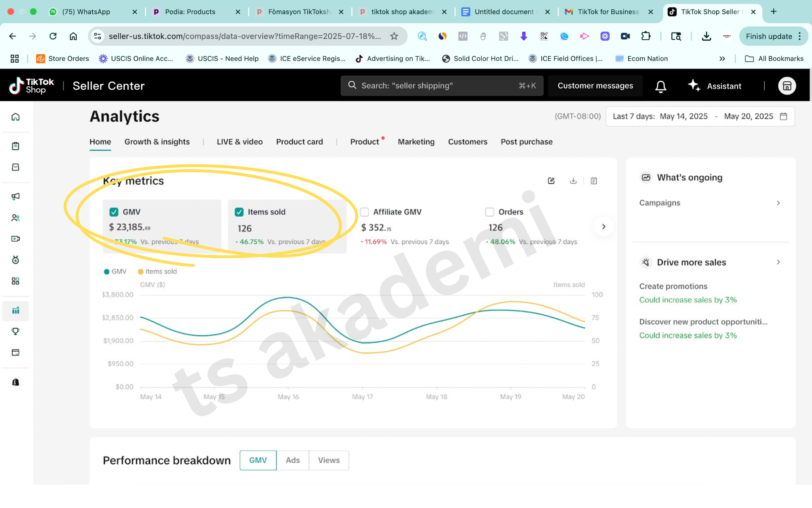Switch to Growth & insights tab
The width and height of the screenshot is (812, 508).
[157, 142]
